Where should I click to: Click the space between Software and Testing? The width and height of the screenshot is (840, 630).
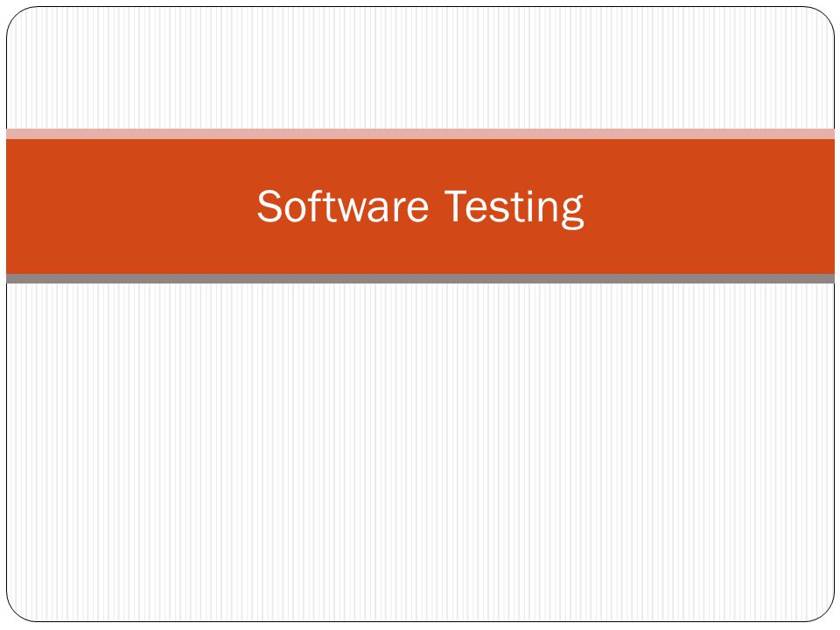[x=437, y=206]
